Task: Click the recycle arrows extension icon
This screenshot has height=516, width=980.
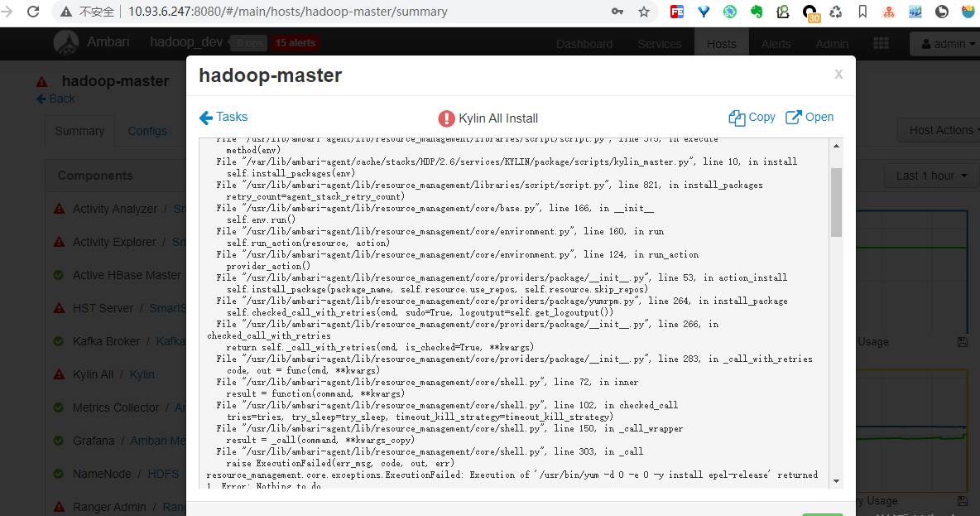Action: (836, 12)
